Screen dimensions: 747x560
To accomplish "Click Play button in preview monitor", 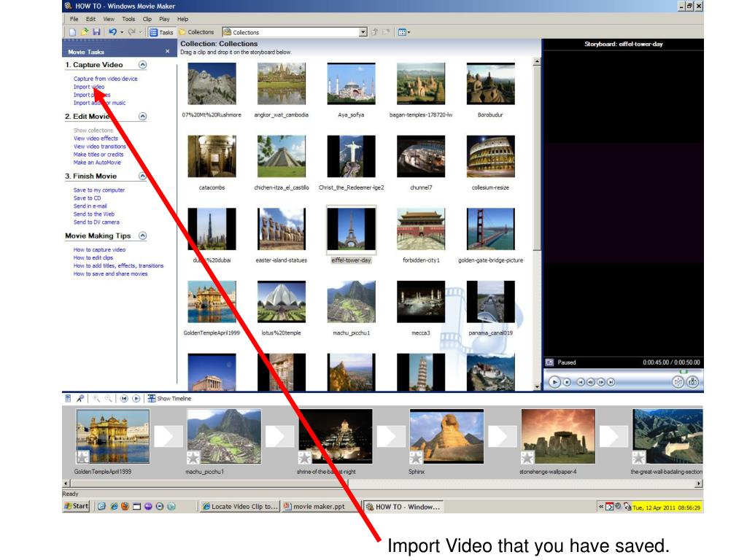I will (x=554, y=382).
